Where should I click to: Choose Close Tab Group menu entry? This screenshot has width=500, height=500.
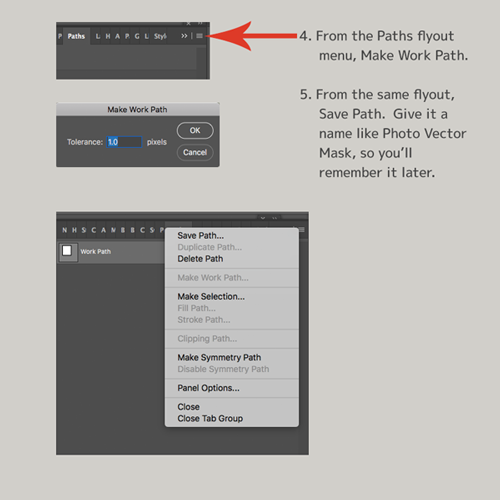pos(210,418)
